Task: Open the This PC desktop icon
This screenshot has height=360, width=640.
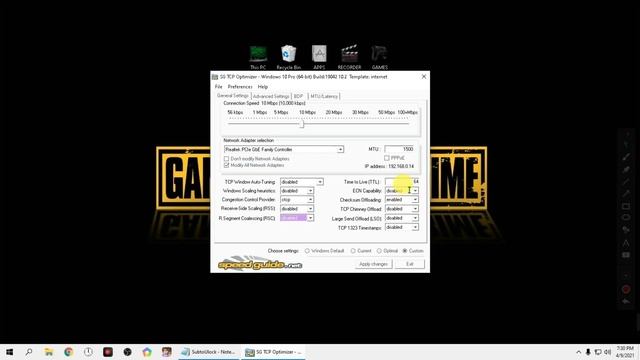Action: pos(258,57)
